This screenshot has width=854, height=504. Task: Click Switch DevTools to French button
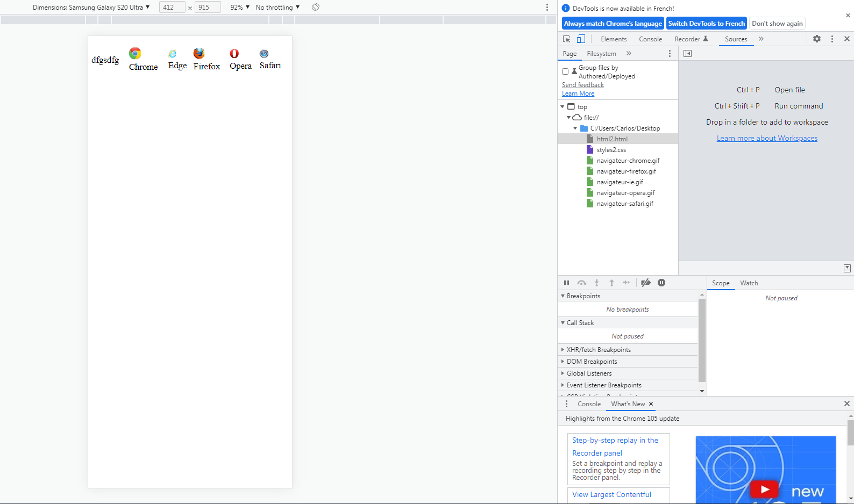click(x=707, y=24)
